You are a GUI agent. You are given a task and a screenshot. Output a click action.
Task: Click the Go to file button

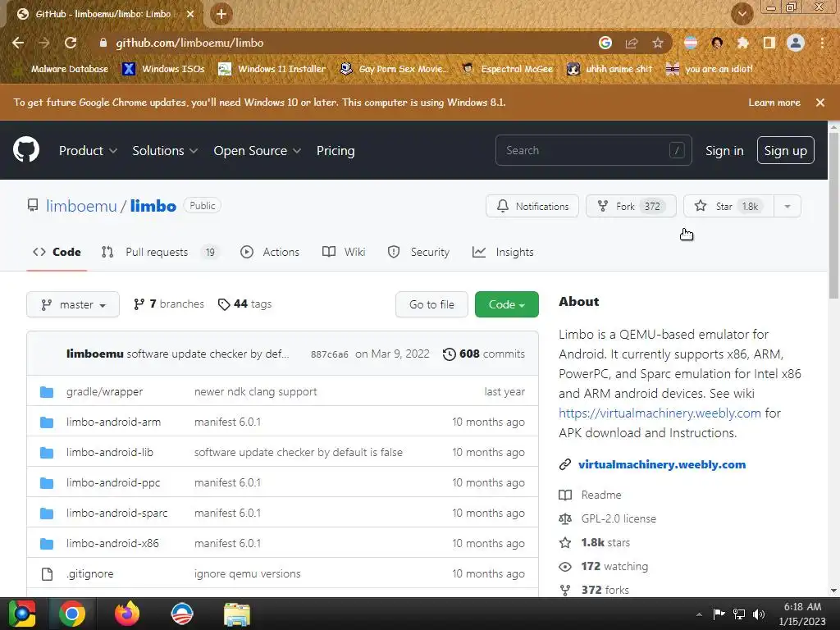[x=431, y=304]
